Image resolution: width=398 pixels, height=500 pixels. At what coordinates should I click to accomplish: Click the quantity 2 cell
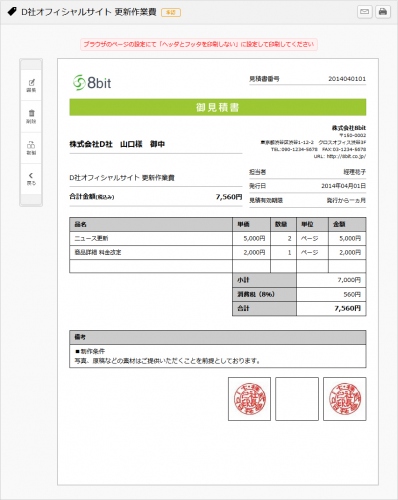coord(283,239)
